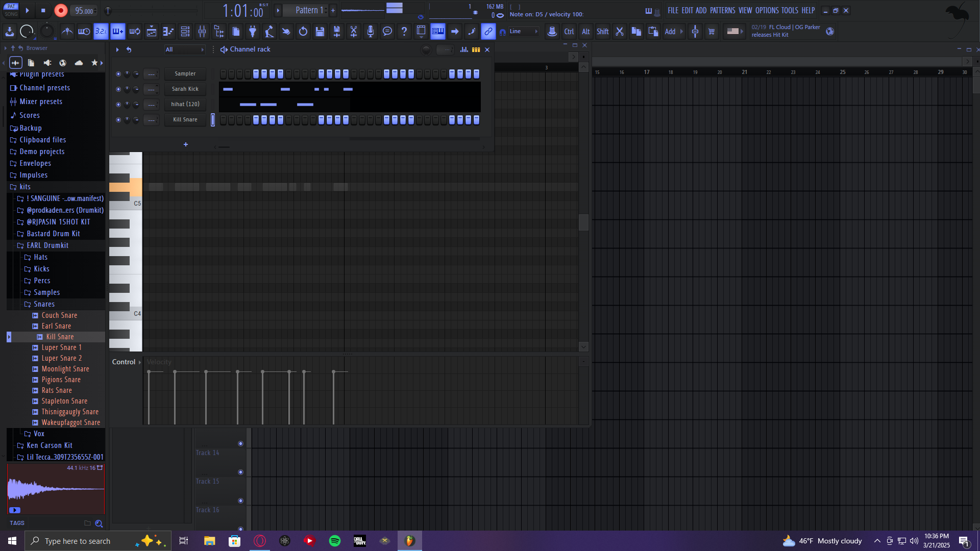Viewport: 980px width, 551px height.
Task: Open the TOOLS menu
Action: (x=789, y=10)
